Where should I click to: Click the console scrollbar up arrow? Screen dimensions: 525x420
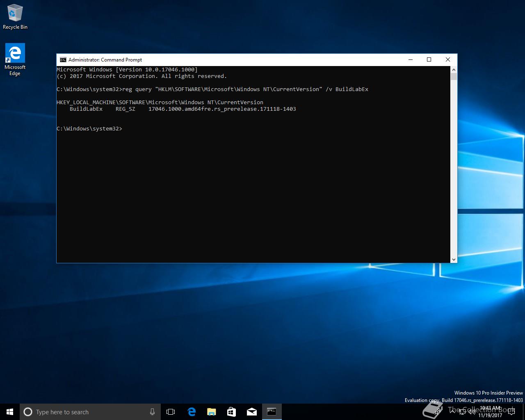[x=454, y=69]
